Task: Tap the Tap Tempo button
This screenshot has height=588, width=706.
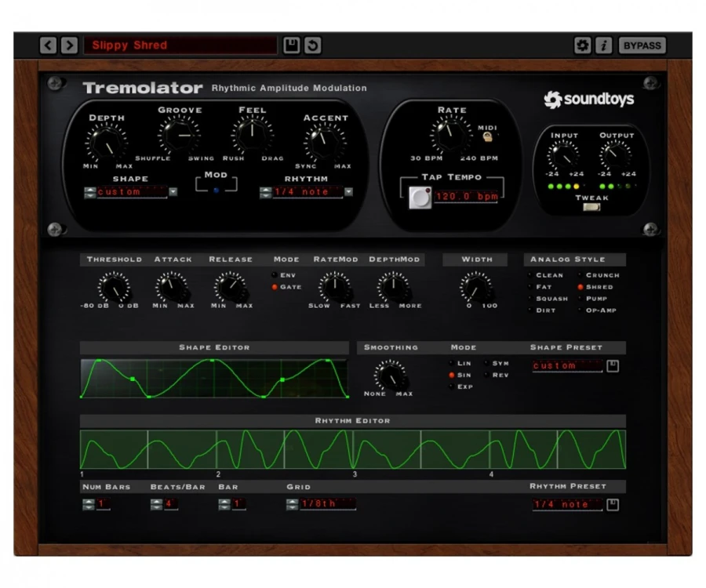Action: point(420,197)
